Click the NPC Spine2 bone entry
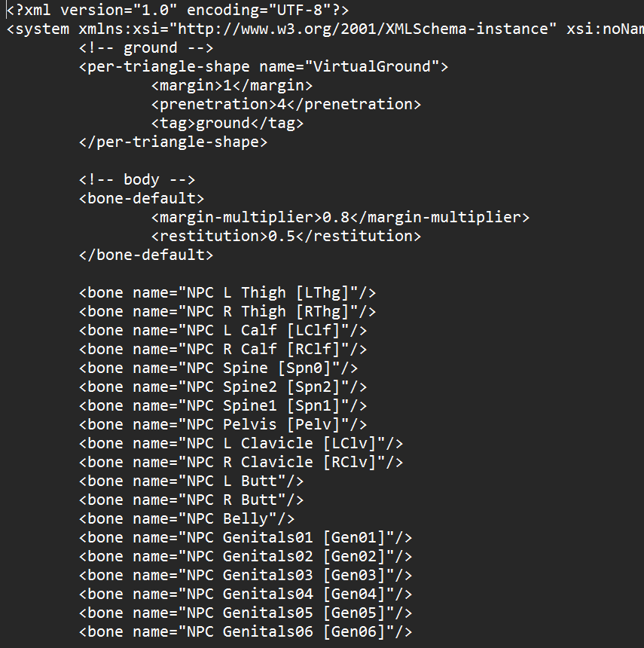Viewport: 644px width, 648px height. [x=223, y=387]
